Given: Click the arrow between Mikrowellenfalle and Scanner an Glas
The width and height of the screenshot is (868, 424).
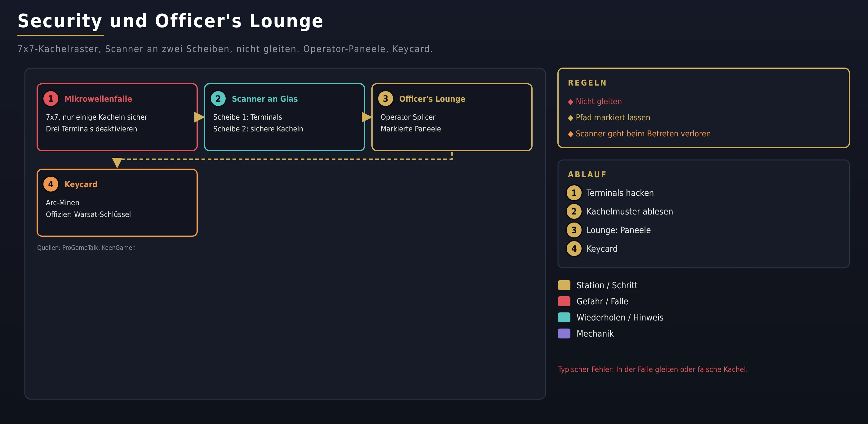Looking at the screenshot, I should (x=199, y=117).
